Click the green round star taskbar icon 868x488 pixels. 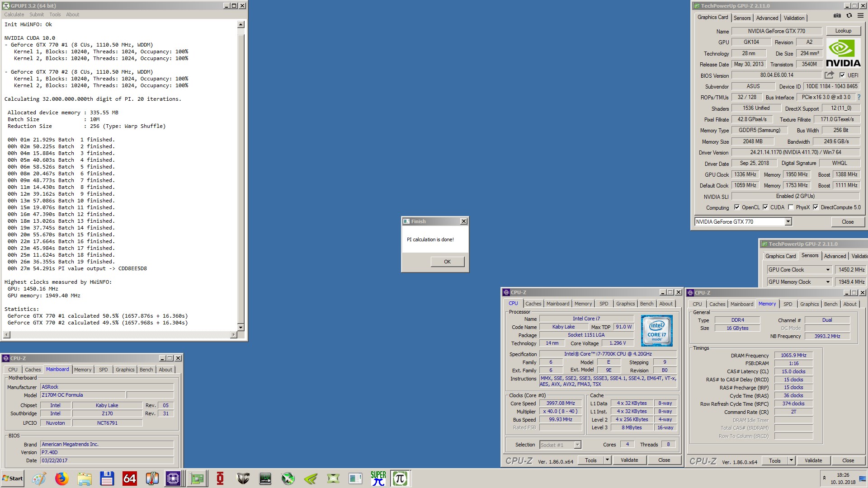point(288,479)
